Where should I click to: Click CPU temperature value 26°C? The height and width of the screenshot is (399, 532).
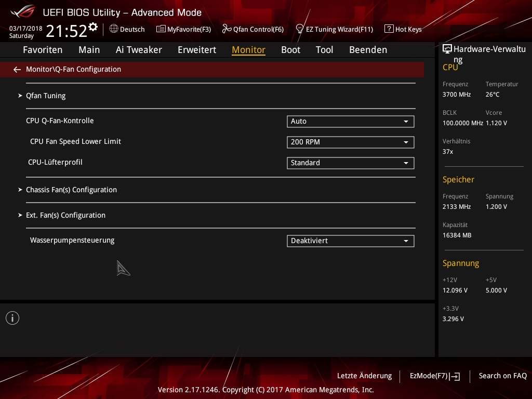tap(493, 95)
